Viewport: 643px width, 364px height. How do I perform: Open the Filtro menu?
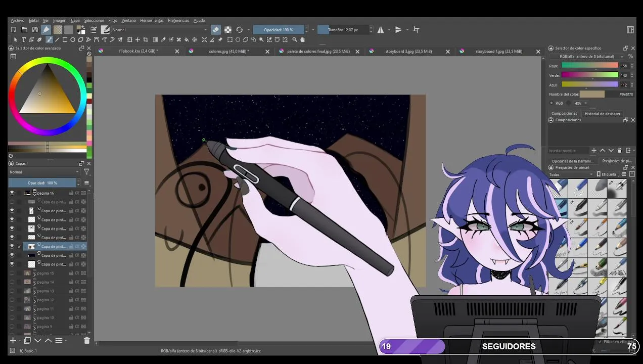[113, 21]
